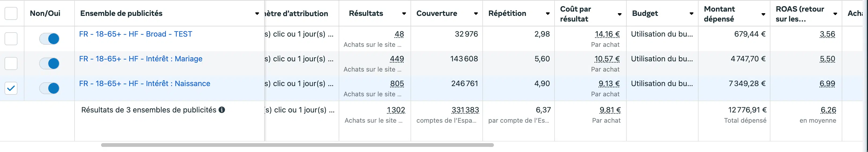Open the Montant dépensé column dropdown

tap(763, 14)
